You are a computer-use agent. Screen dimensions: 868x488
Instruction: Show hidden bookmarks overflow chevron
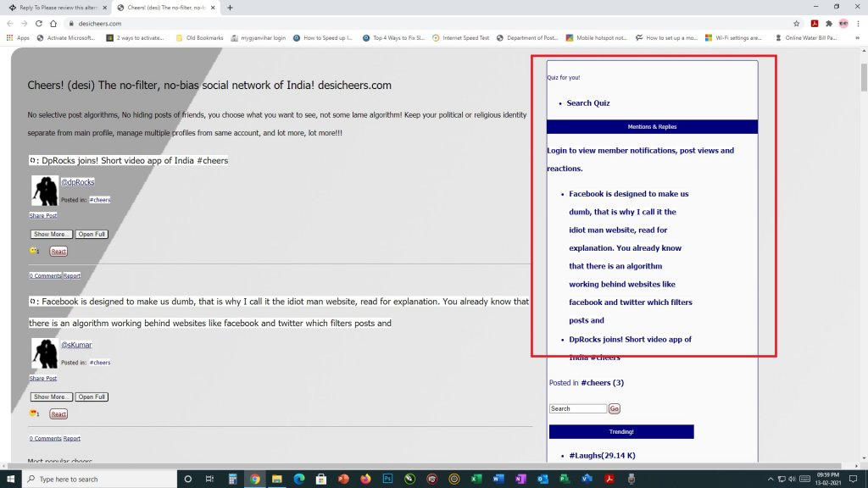point(857,37)
